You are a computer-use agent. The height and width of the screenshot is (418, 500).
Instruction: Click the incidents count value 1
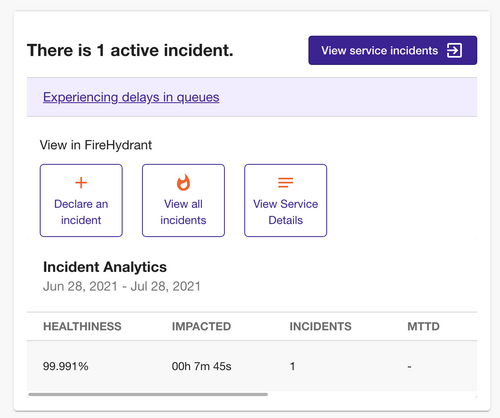pyautogui.click(x=293, y=366)
